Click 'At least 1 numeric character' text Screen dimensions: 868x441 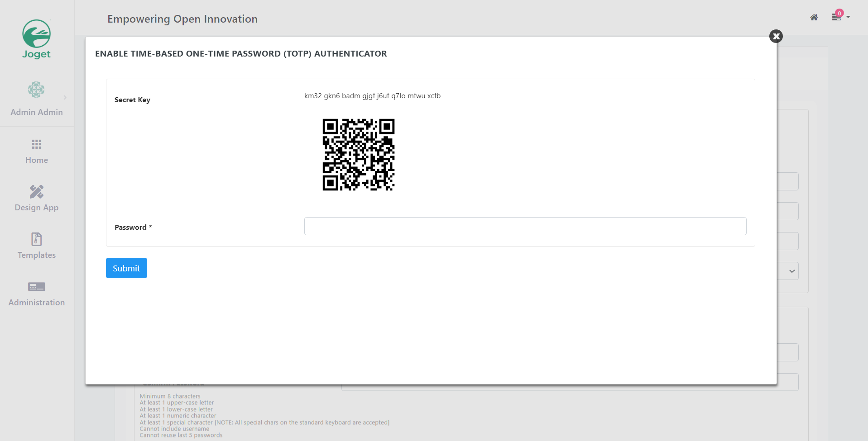point(178,416)
